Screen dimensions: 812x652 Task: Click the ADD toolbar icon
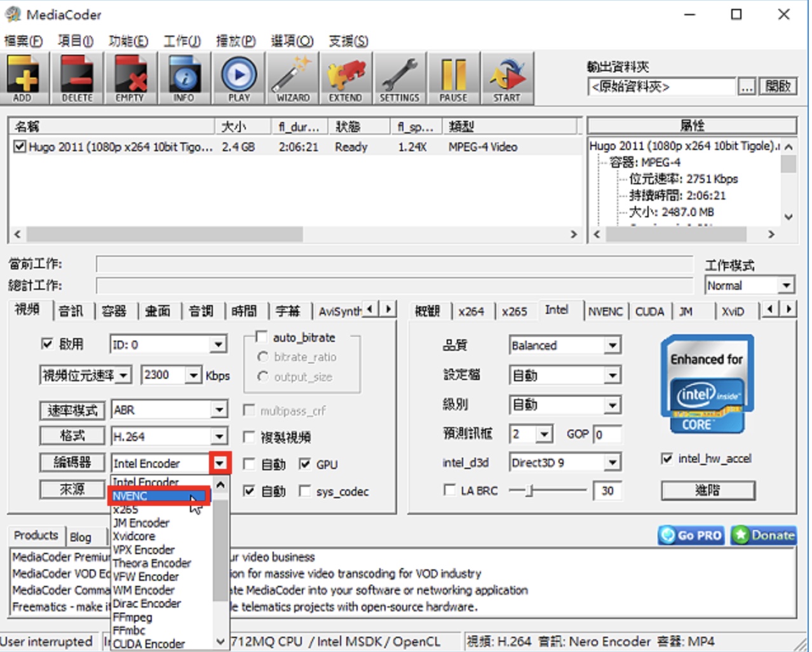24,79
